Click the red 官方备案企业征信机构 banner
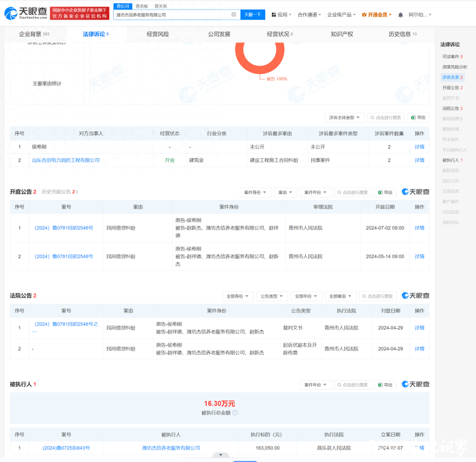Screen dimensions: 476x462 (79, 13)
